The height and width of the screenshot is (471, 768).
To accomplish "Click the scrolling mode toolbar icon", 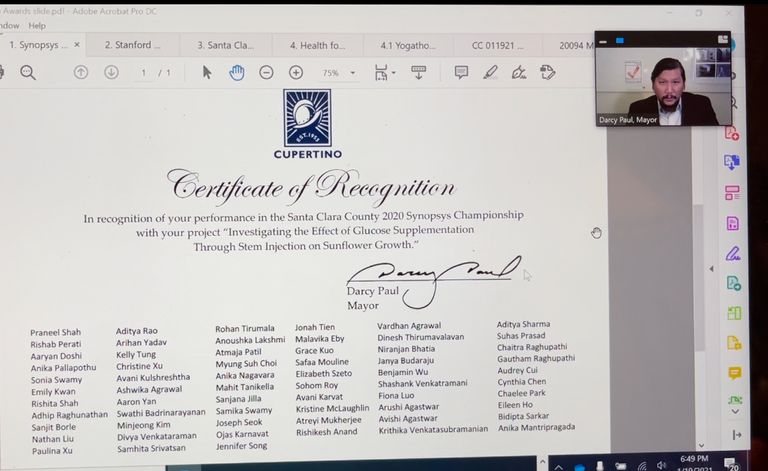I will tap(418, 72).
